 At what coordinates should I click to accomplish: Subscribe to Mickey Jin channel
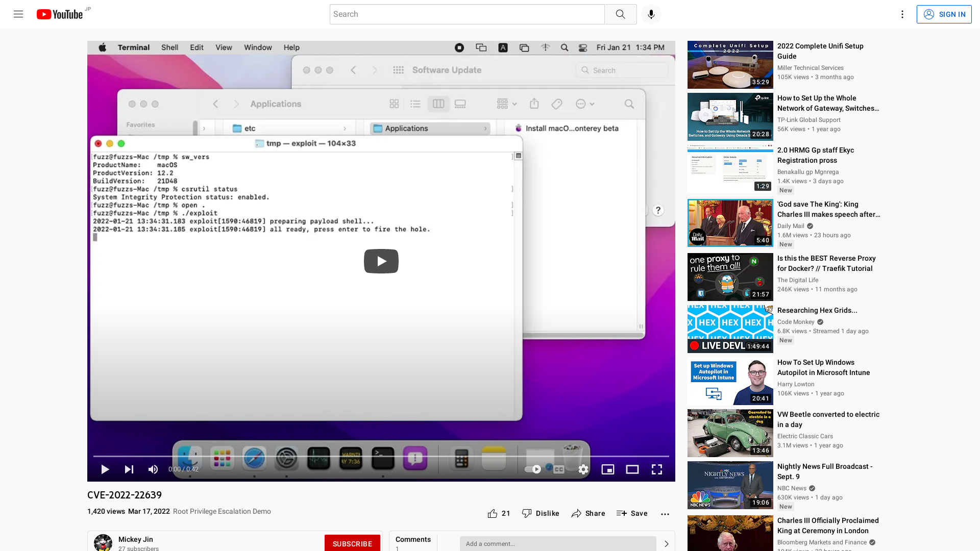click(x=352, y=543)
